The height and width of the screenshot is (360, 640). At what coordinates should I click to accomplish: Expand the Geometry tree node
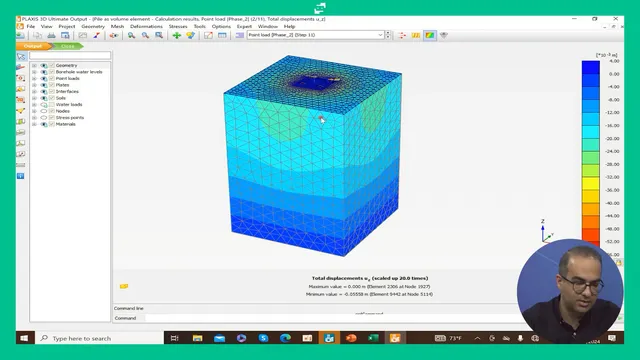(34, 65)
